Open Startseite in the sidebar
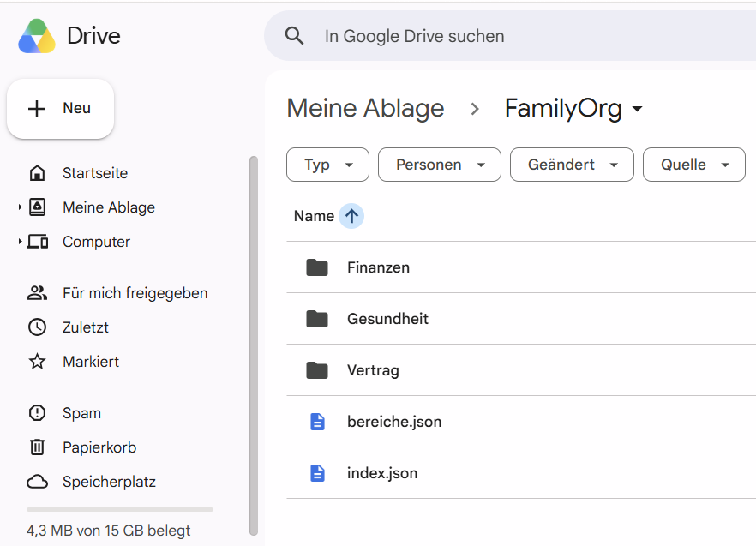 click(95, 173)
